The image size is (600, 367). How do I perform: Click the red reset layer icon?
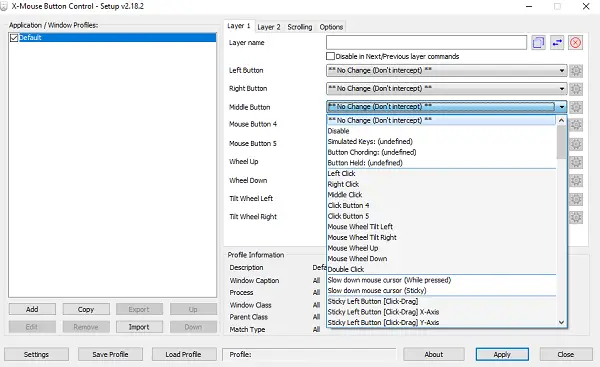coord(575,42)
